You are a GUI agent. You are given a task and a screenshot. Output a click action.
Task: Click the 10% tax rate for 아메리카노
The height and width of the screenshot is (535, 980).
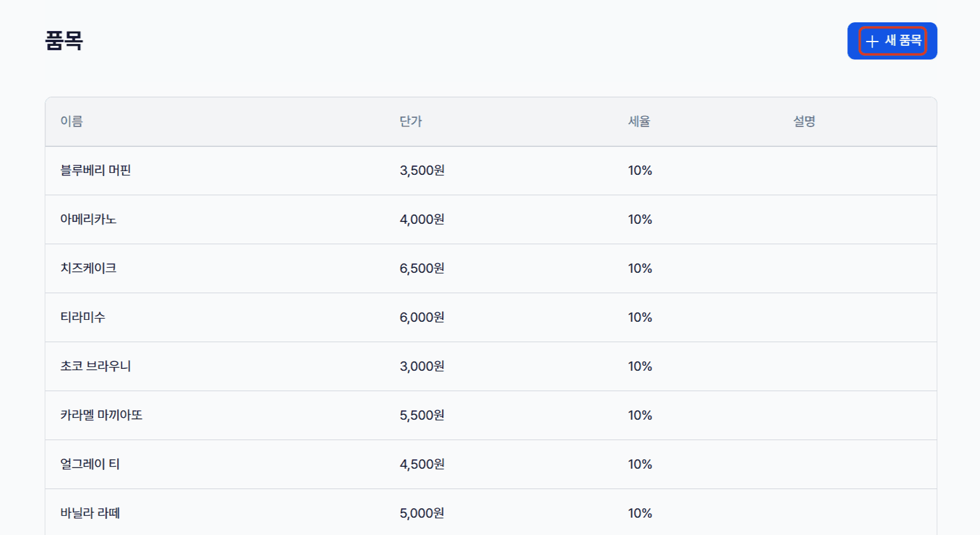[640, 219]
